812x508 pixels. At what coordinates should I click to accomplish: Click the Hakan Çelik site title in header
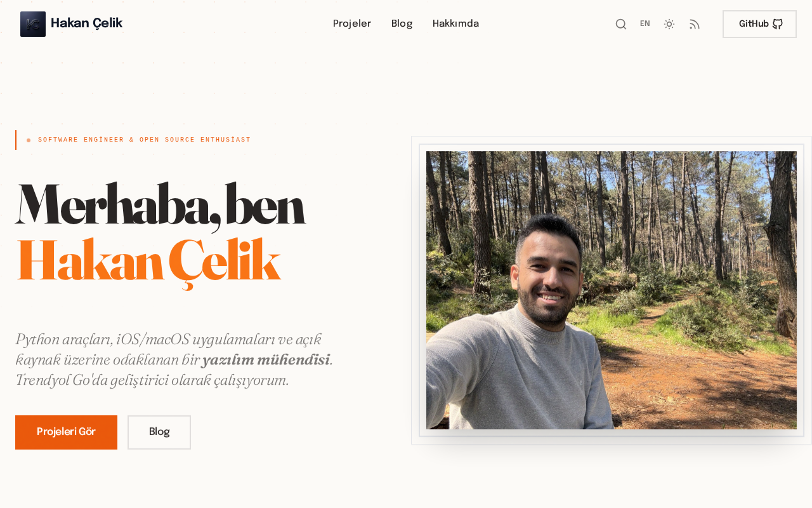point(86,23)
